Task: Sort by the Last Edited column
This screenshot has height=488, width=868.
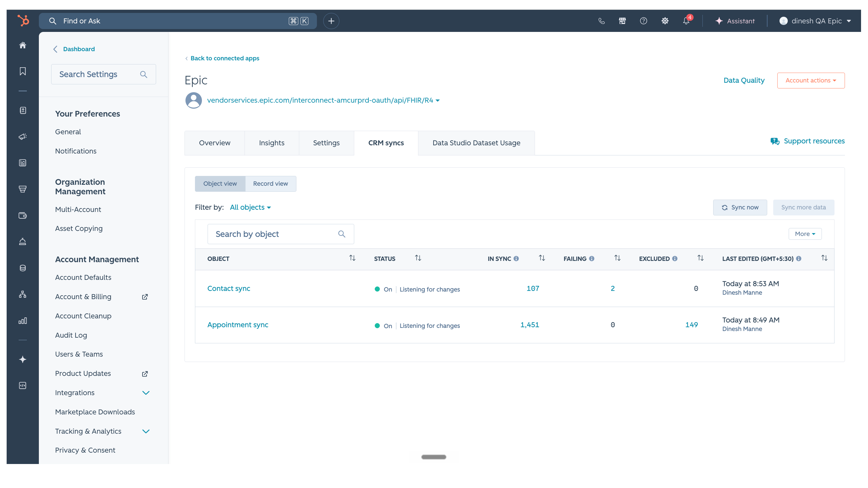Action: click(x=824, y=258)
